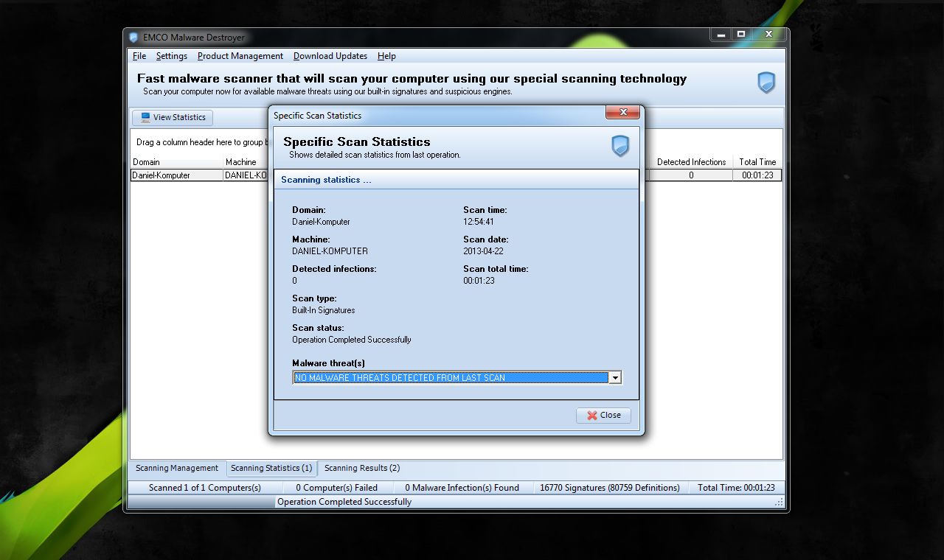Close the Specific Scan Statistics dialog
The height and width of the screenshot is (560, 944).
pos(603,415)
